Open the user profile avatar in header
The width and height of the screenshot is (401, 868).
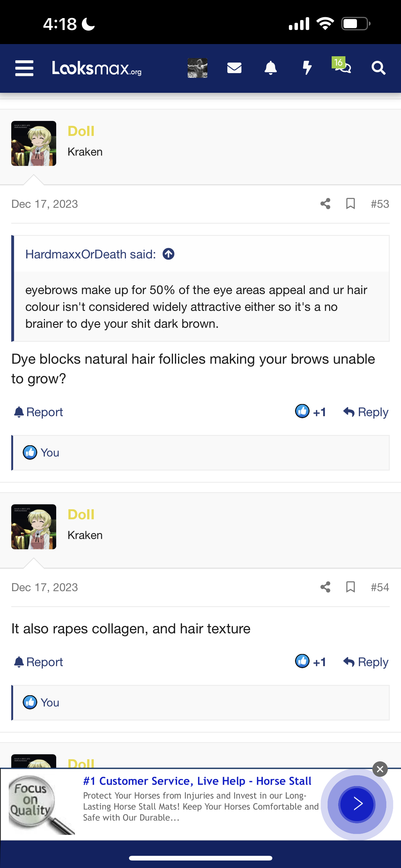point(197,68)
